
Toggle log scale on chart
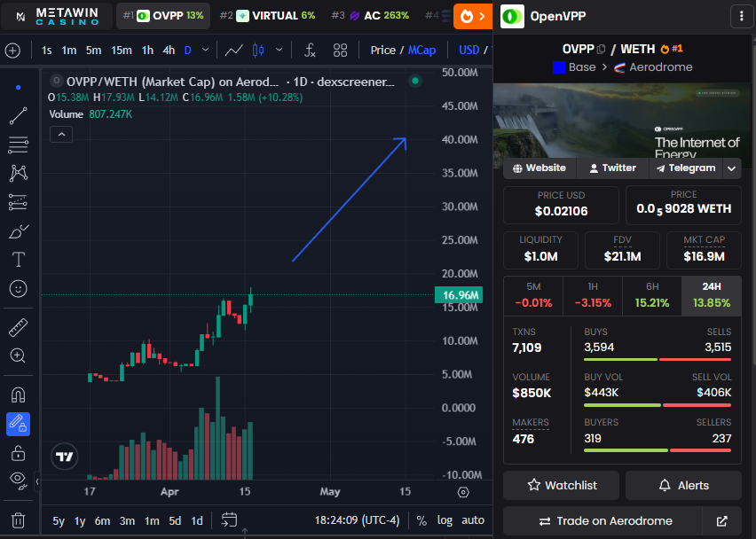point(445,520)
